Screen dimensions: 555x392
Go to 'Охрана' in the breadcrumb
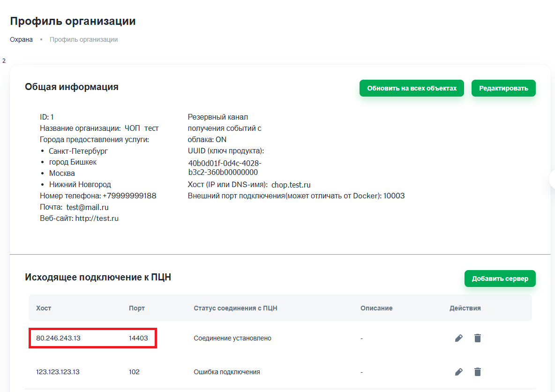[21, 39]
